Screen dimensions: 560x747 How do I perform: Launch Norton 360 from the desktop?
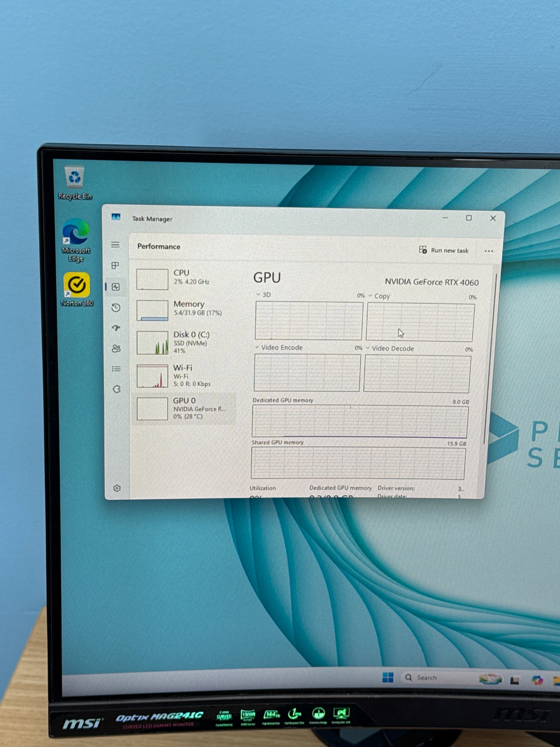(x=77, y=289)
